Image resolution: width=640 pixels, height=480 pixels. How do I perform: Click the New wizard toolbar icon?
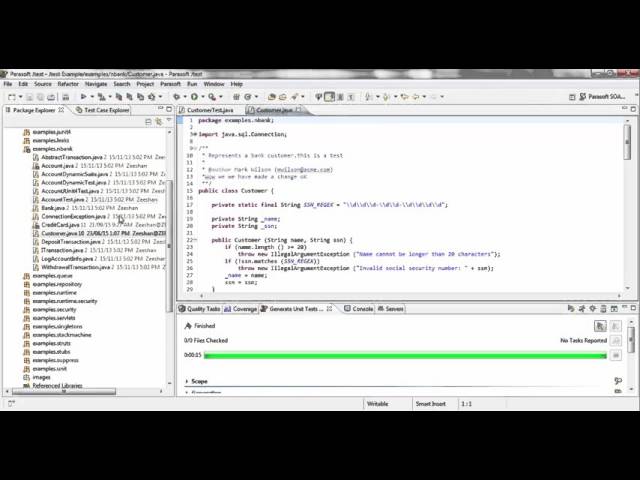pyautogui.click(x=12, y=97)
